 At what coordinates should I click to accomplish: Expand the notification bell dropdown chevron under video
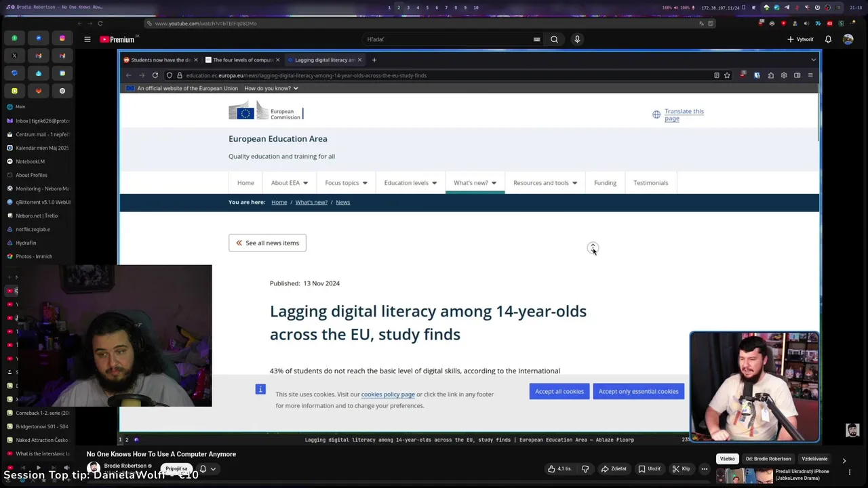click(213, 468)
